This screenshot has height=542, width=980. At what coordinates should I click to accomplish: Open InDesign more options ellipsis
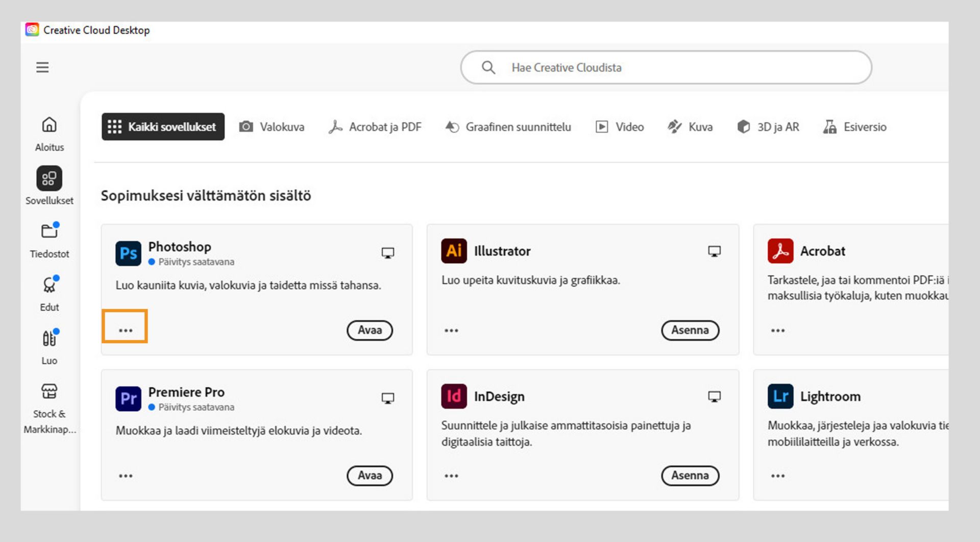click(451, 476)
